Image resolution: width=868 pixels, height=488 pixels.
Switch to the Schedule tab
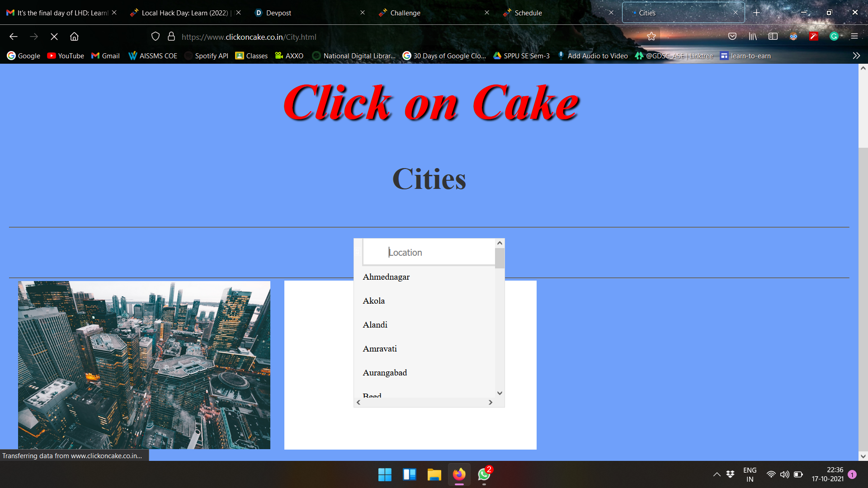coord(528,13)
